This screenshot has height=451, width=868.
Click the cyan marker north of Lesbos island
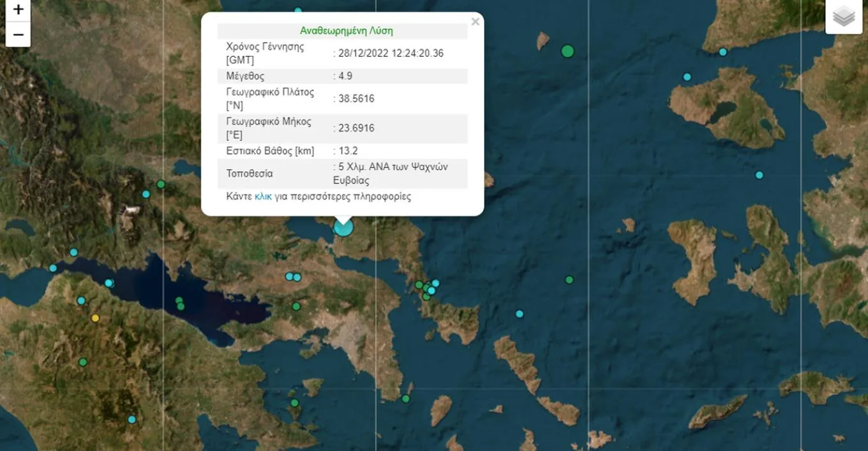point(722,52)
